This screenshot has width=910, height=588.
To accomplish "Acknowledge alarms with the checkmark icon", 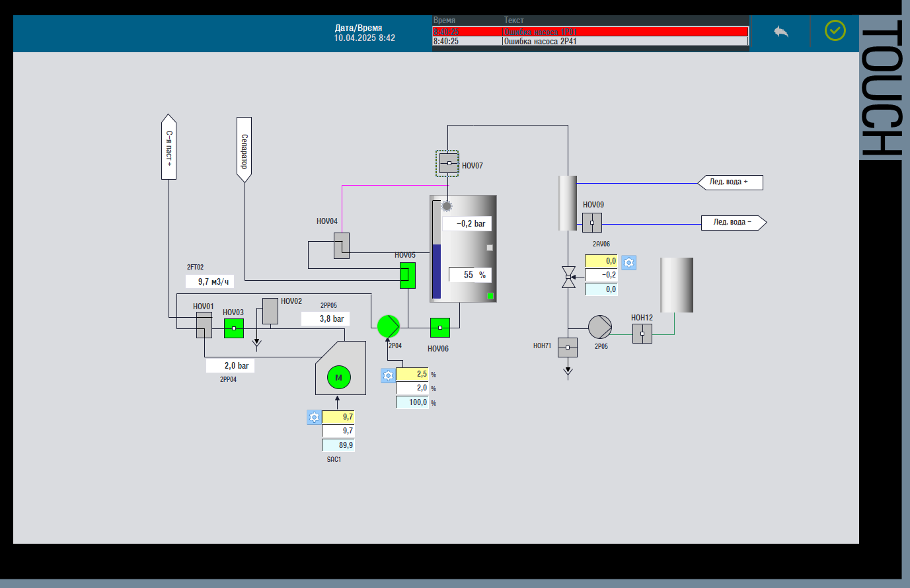I will [x=835, y=30].
